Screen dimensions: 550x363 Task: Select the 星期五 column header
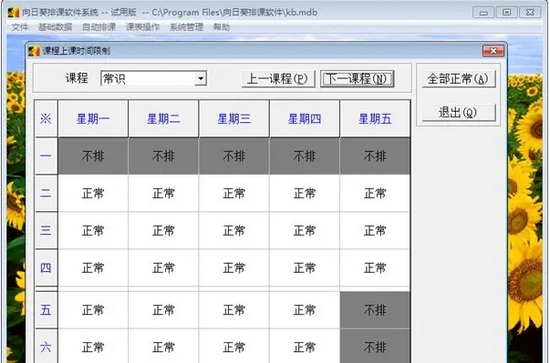point(375,119)
